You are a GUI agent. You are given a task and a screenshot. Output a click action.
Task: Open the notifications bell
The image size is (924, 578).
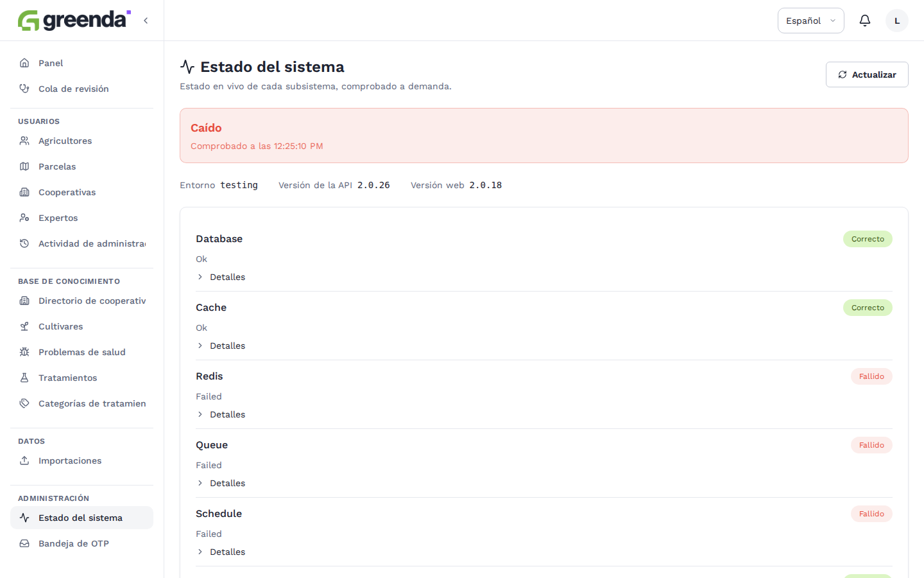pos(865,21)
